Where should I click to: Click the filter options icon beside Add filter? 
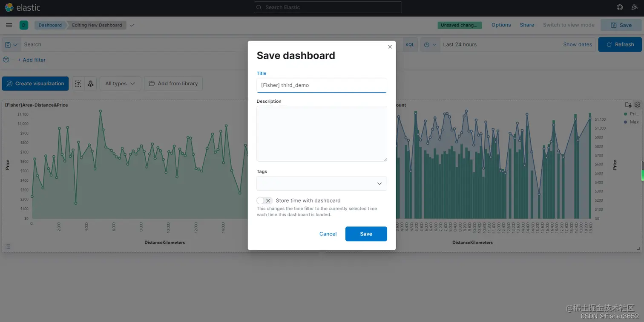6,60
